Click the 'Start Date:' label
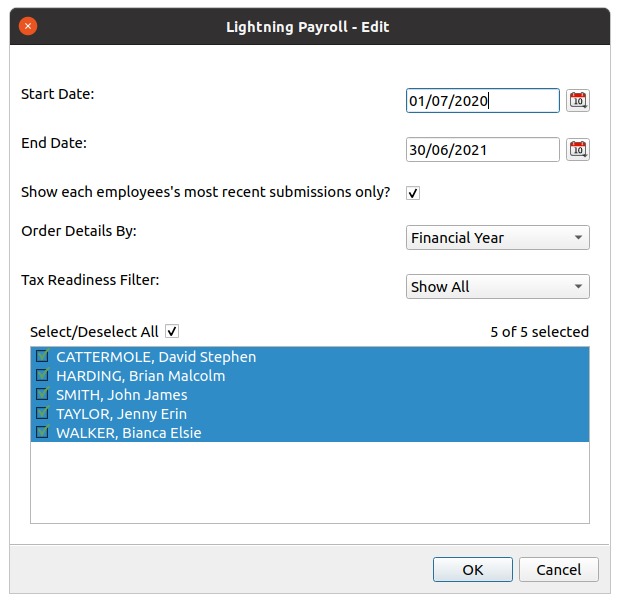The image size is (620, 603). click(58, 94)
